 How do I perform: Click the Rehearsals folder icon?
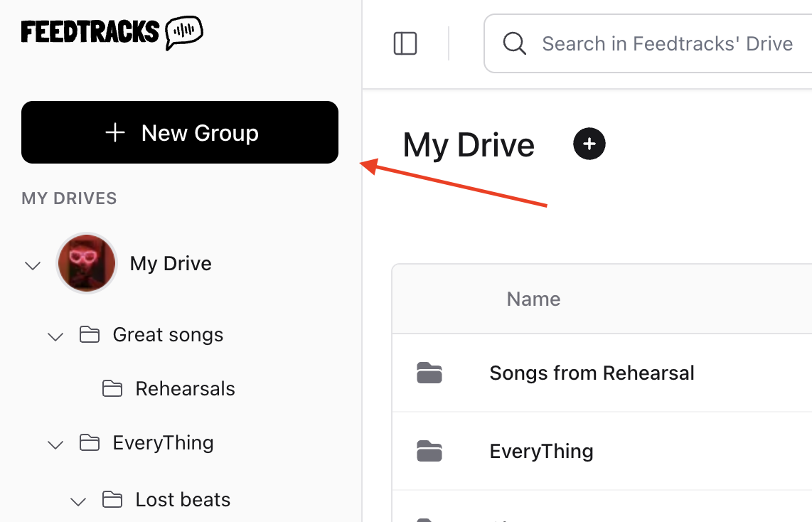113,388
